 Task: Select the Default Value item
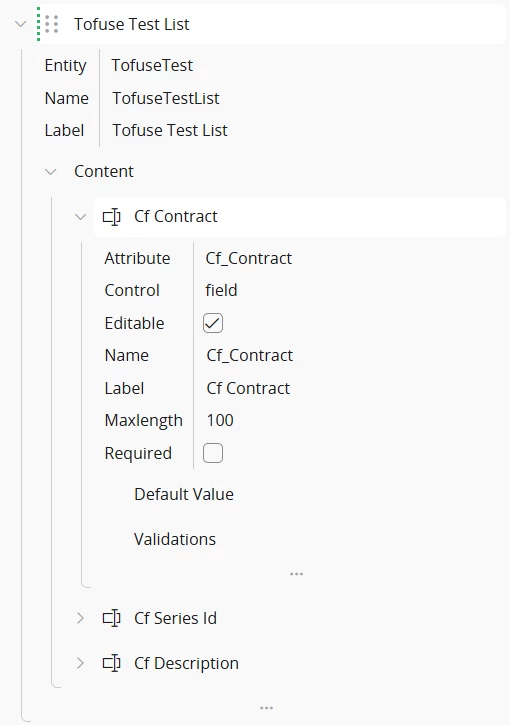click(x=184, y=494)
